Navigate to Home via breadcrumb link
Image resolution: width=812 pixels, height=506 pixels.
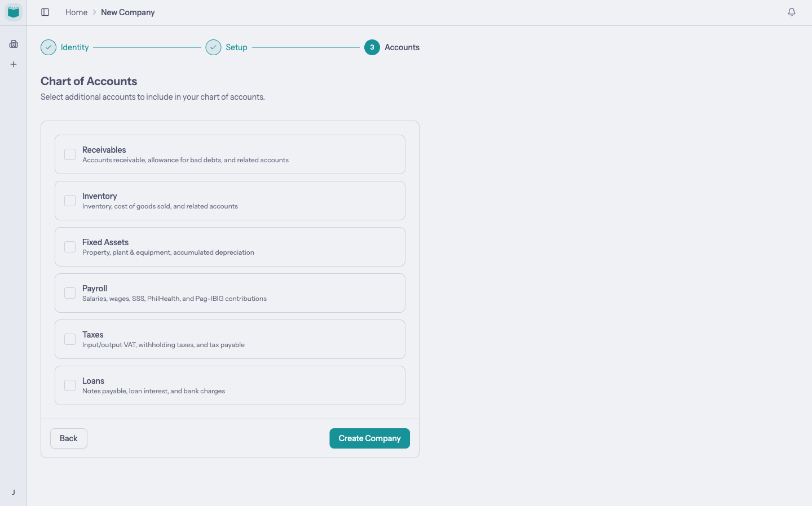click(76, 12)
